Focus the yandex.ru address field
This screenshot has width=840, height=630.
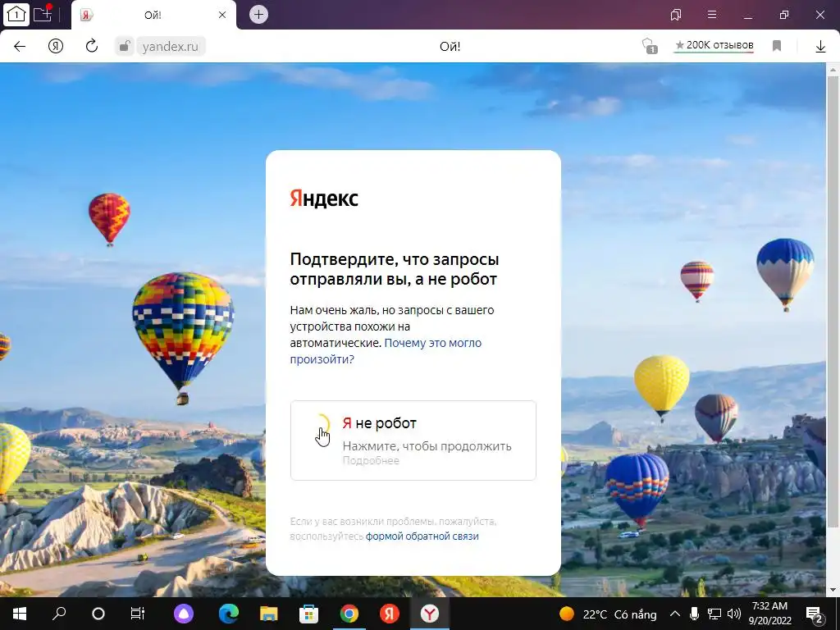[x=171, y=47]
